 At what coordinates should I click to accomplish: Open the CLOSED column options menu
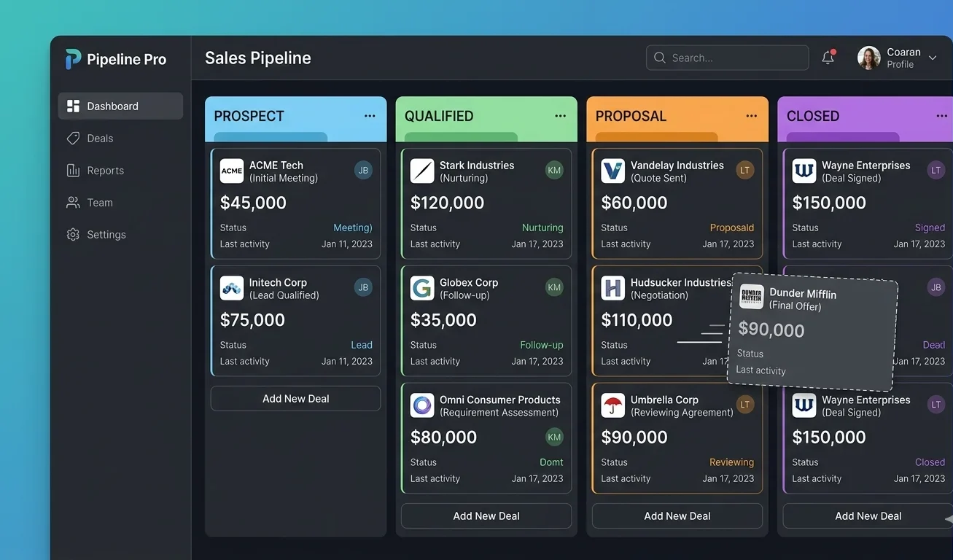click(943, 114)
